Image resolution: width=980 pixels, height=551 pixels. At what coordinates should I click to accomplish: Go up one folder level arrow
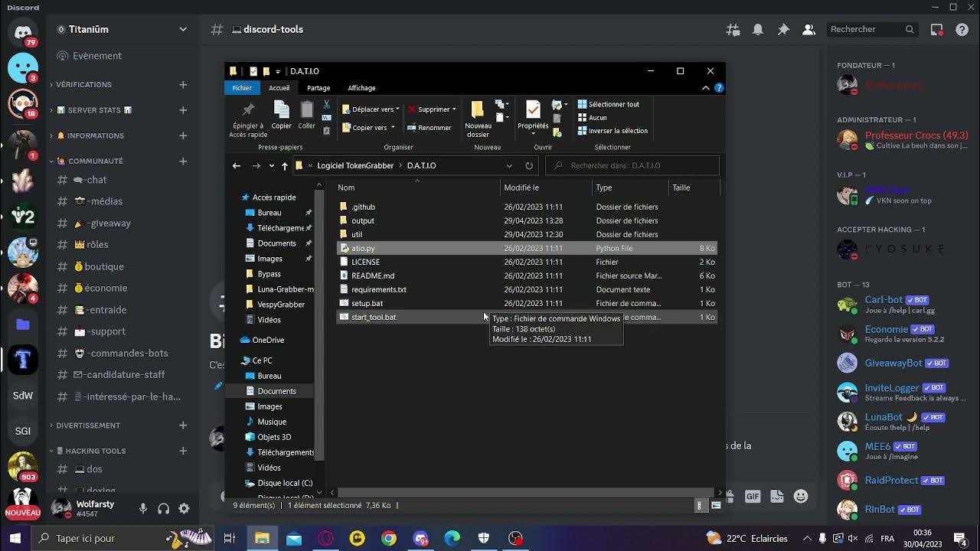[285, 165]
